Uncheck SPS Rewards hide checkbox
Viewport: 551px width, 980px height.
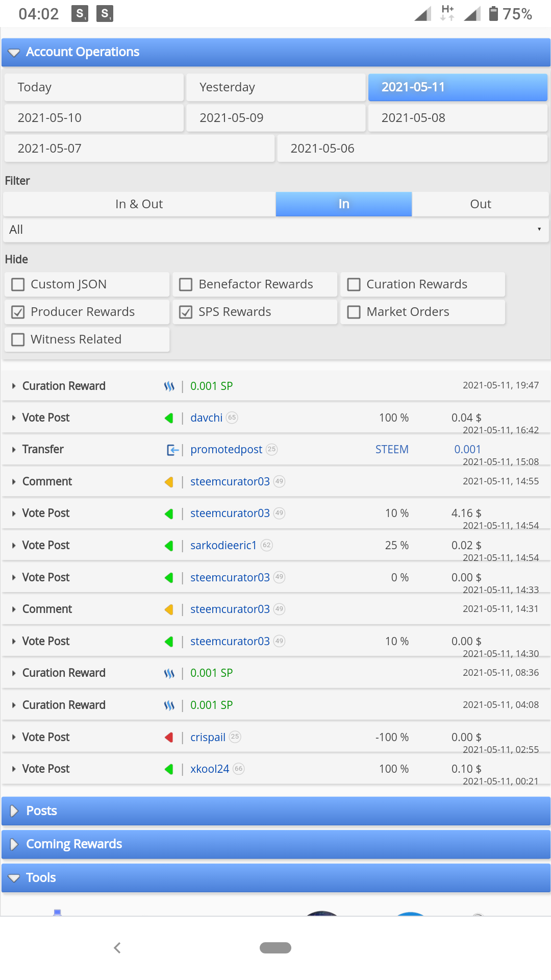tap(186, 312)
